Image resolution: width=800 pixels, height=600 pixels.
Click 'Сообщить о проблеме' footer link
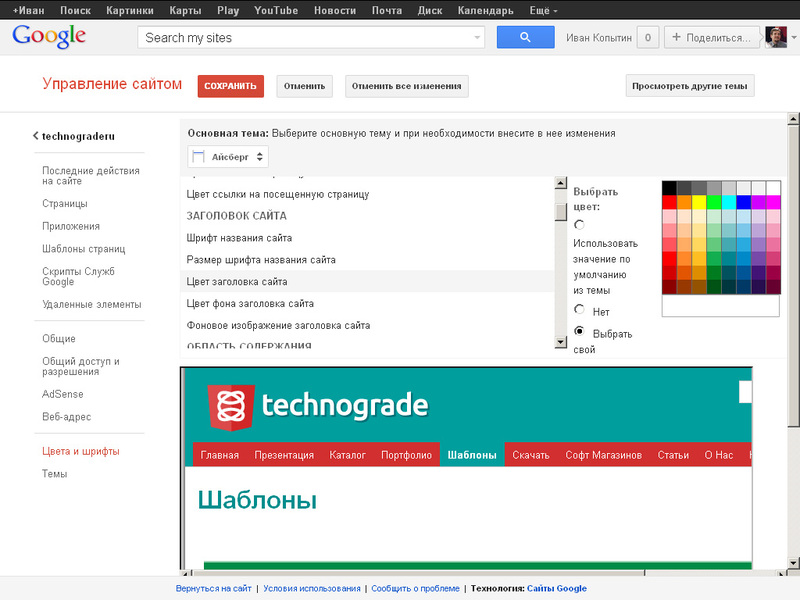415,588
